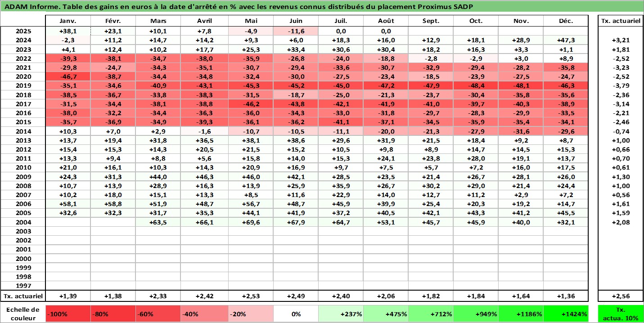Screen dimensions: 644x323
Task: Click the +2,08 actuarial rate for 2004
Action: coord(621,222)
